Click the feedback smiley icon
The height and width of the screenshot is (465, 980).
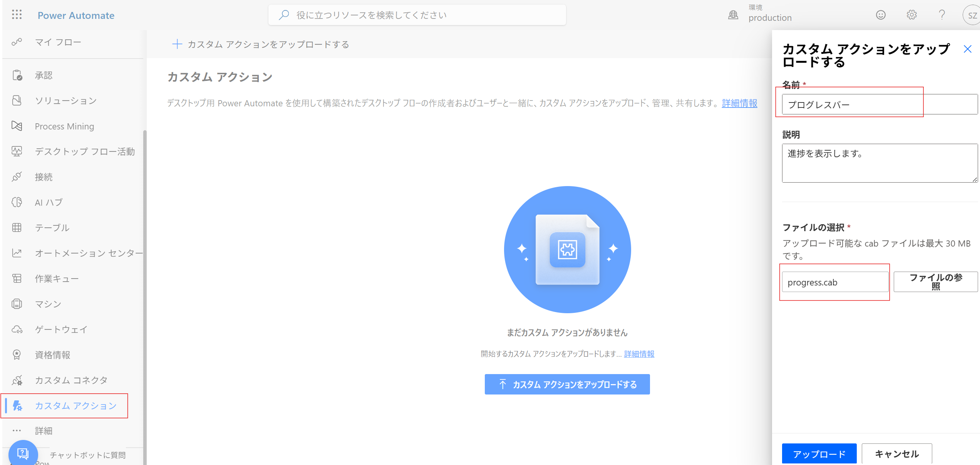881,15
